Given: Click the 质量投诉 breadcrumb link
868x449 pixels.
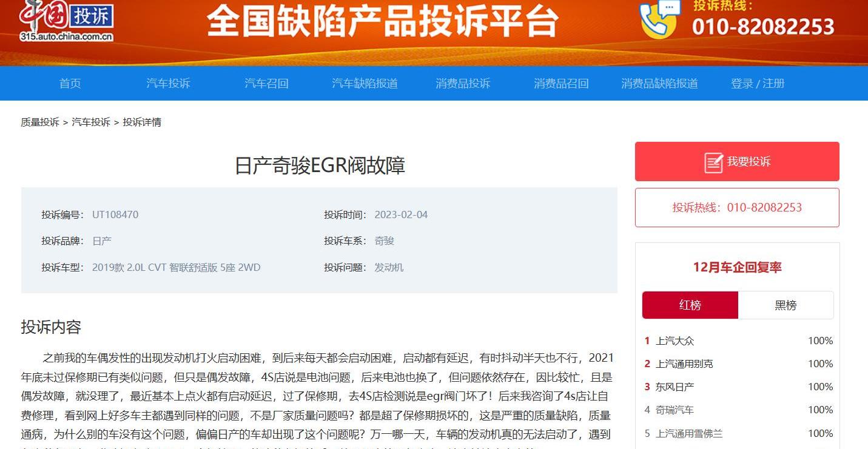Looking at the screenshot, I should pyautogui.click(x=40, y=122).
